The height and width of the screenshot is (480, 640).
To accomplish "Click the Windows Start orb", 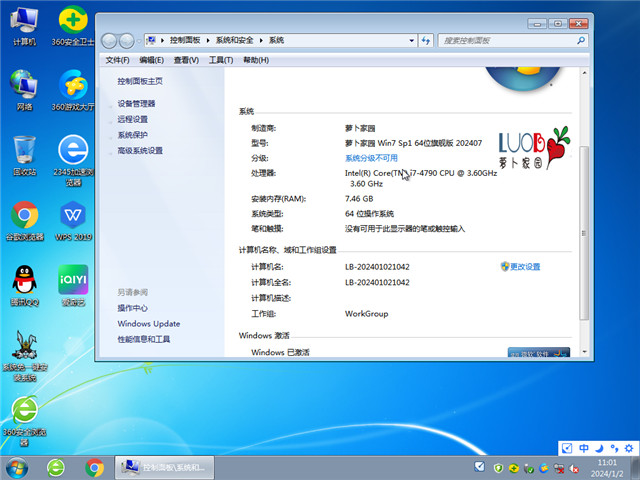I will (17, 468).
